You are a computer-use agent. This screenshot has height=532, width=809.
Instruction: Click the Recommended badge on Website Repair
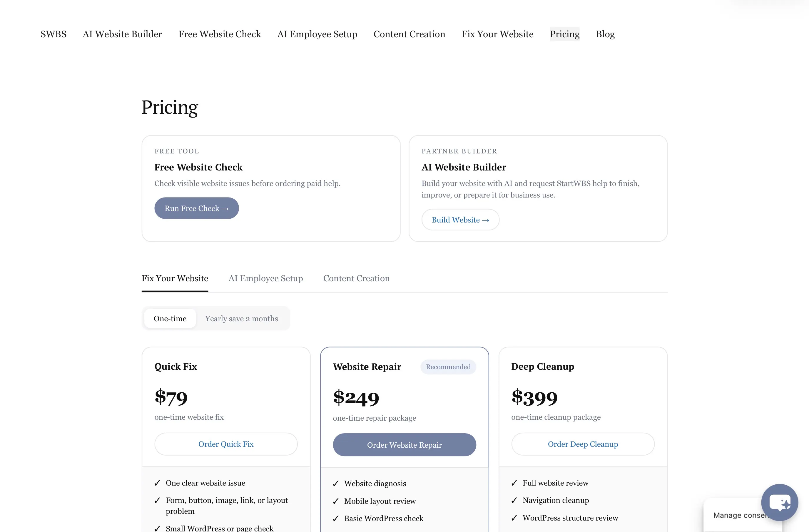pos(448,367)
